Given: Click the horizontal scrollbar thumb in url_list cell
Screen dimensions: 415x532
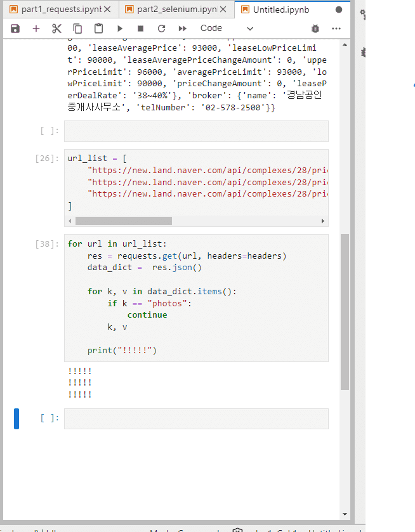Looking at the screenshot, I should tap(124, 221).
